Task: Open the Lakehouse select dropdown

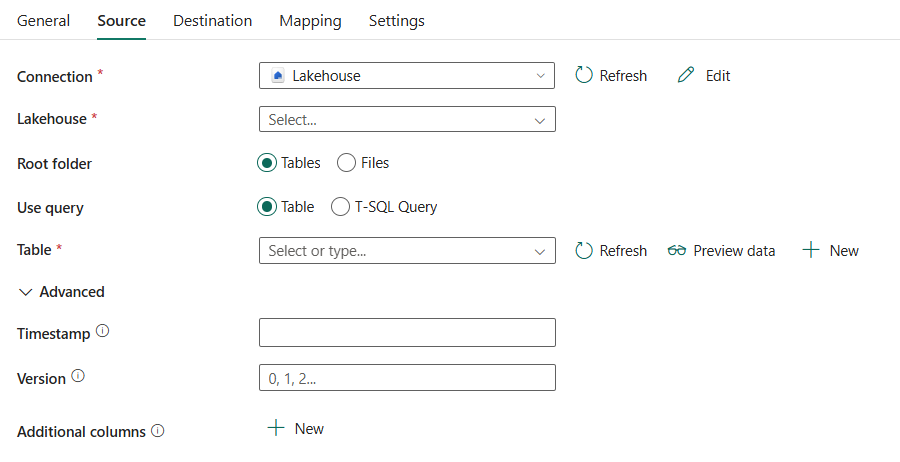Action: coord(407,119)
